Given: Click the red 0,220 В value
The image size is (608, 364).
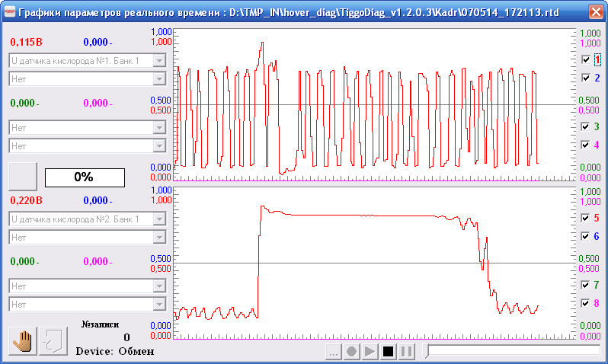Looking at the screenshot, I should click(x=27, y=200).
